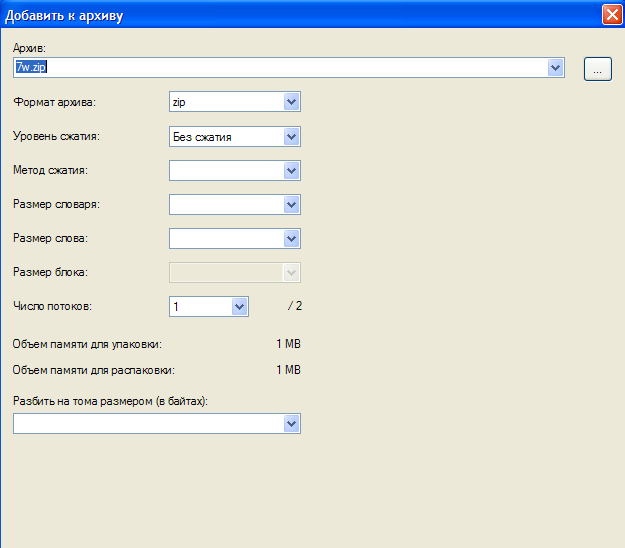Image resolution: width=625 pixels, height=548 pixels.
Task: Click the '/ 2' thread count text
Action: 294,306
